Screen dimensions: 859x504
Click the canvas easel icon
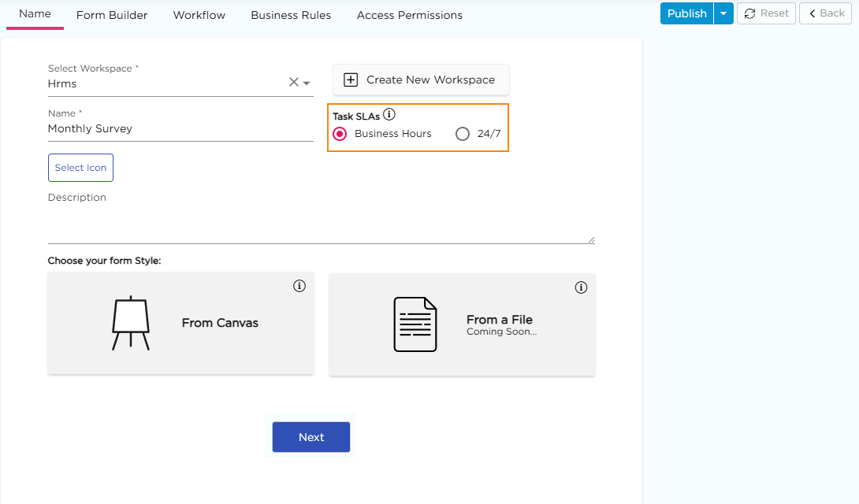(x=130, y=323)
